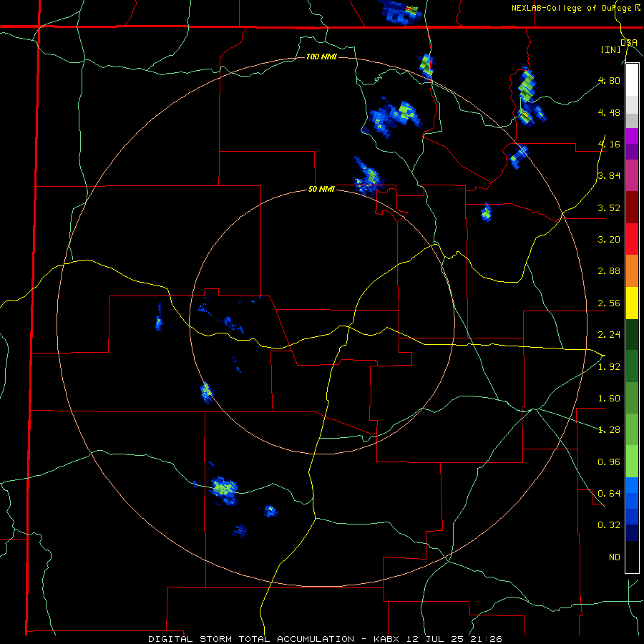Select the 0.96 legend value

tap(609, 462)
